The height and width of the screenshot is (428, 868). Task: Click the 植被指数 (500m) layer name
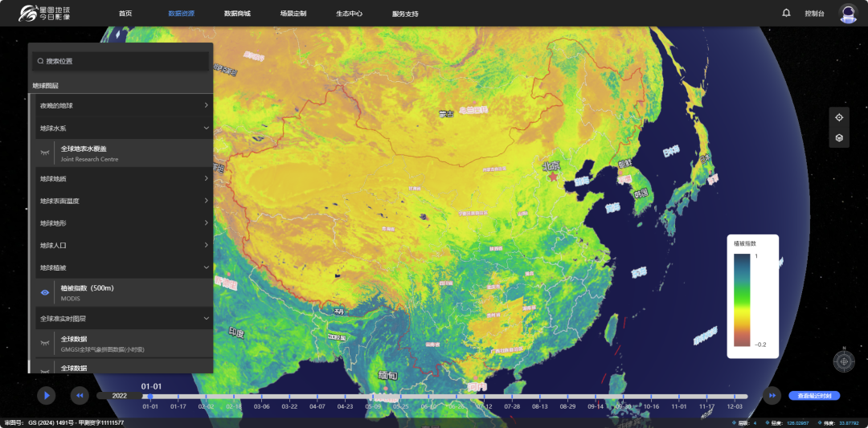[88, 288]
